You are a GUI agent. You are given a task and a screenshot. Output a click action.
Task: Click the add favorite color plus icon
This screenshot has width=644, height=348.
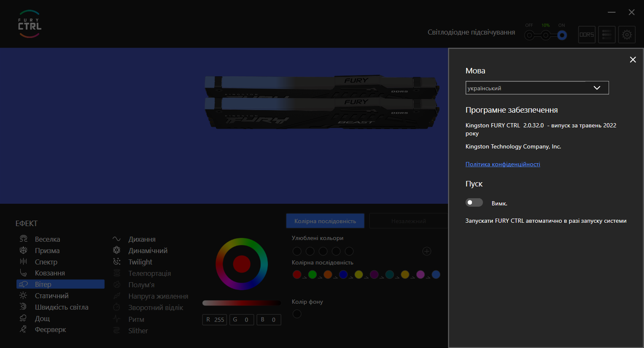(x=427, y=251)
